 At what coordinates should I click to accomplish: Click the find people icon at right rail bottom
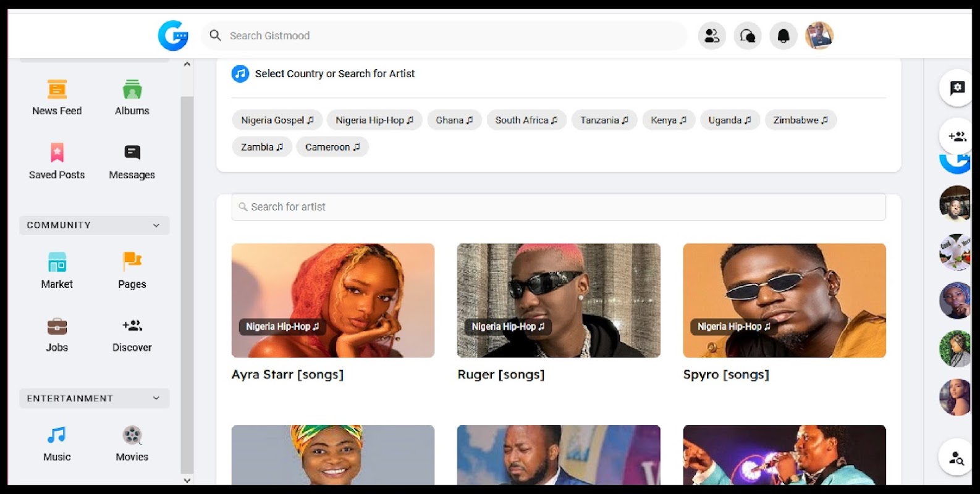coord(956,458)
